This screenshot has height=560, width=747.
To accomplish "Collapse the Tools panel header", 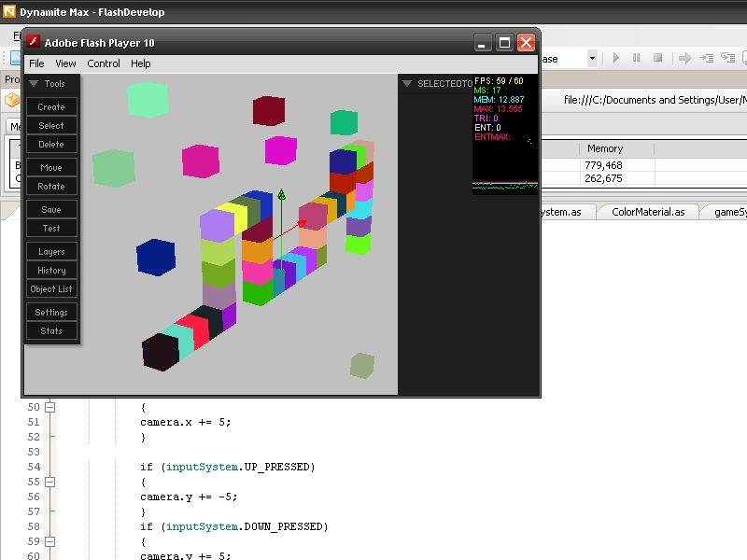I will [x=34, y=83].
